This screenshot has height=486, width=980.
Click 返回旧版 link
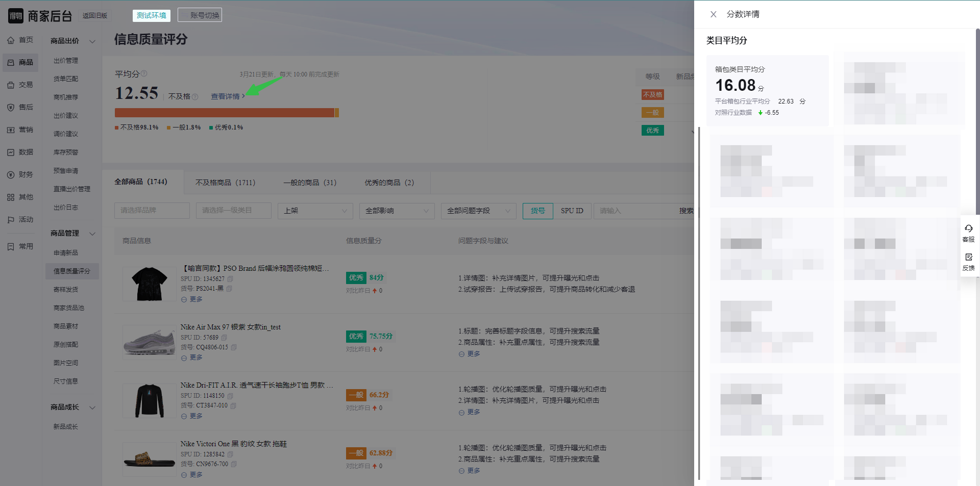[x=95, y=16]
